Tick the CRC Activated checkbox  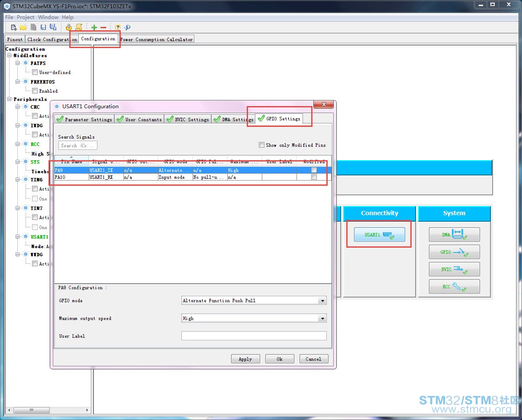click(x=35, y=116)
